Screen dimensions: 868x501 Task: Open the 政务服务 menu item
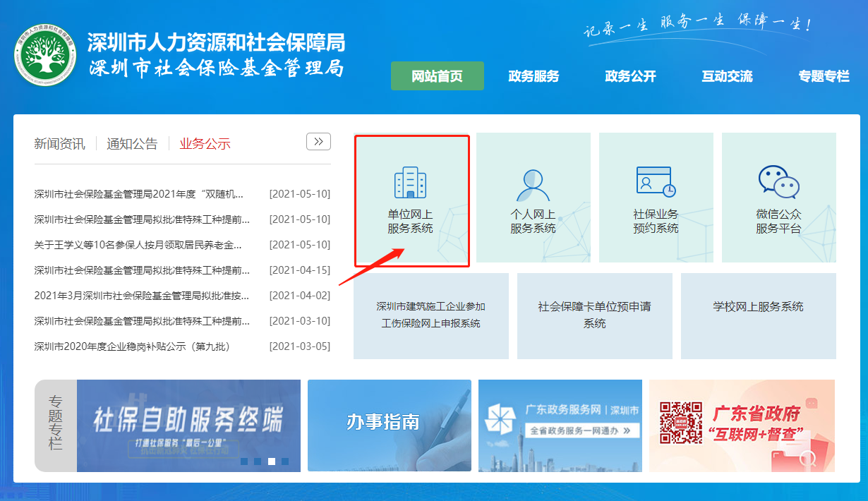pos(534,76)
